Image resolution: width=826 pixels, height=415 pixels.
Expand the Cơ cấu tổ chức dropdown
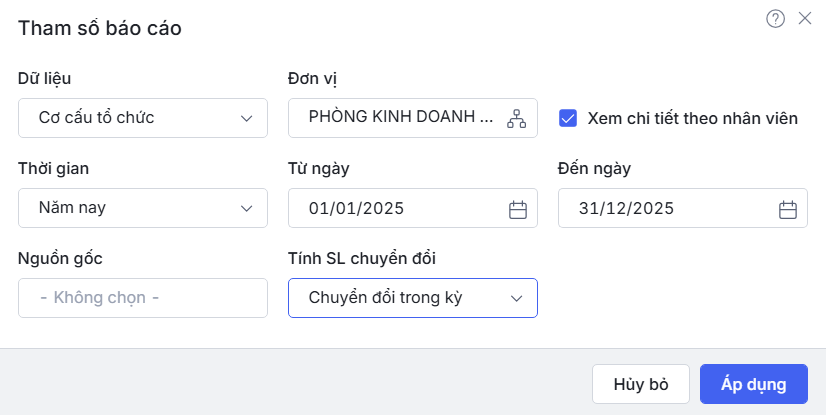coord(130,118)
